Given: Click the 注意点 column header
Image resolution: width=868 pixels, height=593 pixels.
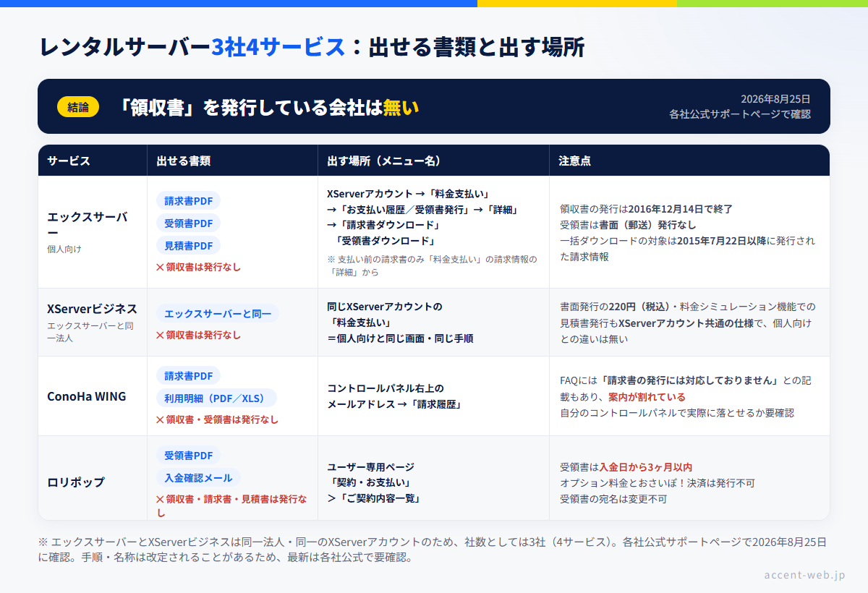Looking at the screenshot, I should (574, 161).
